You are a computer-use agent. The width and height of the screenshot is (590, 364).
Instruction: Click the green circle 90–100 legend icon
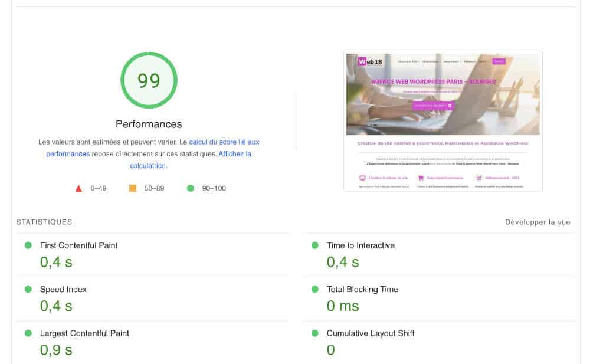(x=191, y=188)
